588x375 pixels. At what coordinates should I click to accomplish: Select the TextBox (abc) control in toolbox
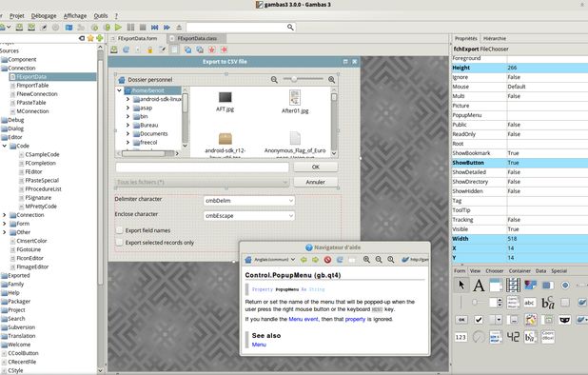(x=530, y=303)
